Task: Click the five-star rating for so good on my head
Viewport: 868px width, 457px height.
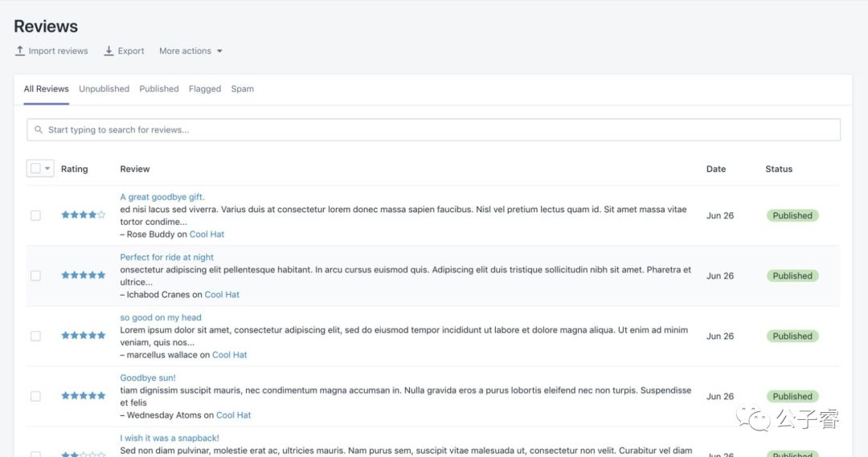Action: click(83, 335)
